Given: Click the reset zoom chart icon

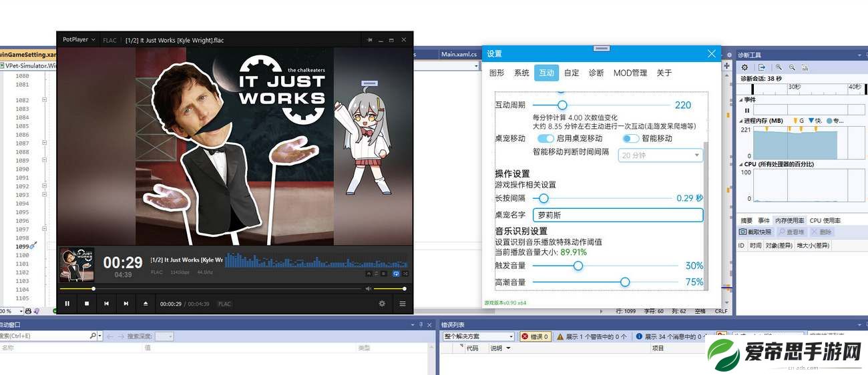Looking at the screenshot, I should [805, 67].
